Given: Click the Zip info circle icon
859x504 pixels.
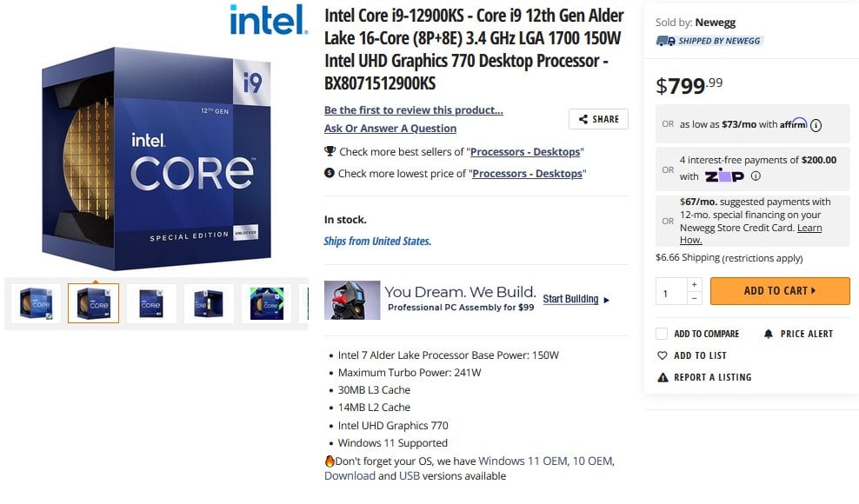Looking at the screenshot, I should pyautogui.click(x=756, y=176).
